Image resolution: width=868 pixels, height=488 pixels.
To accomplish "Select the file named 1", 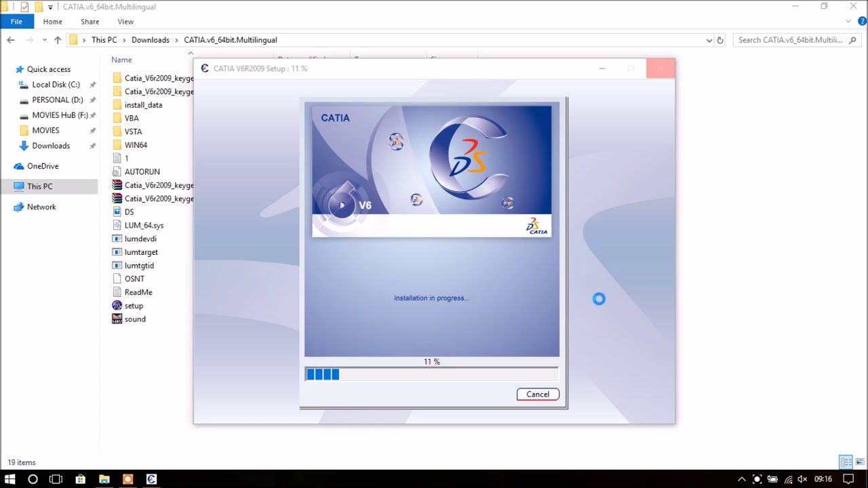I will [x=126, y=158].
